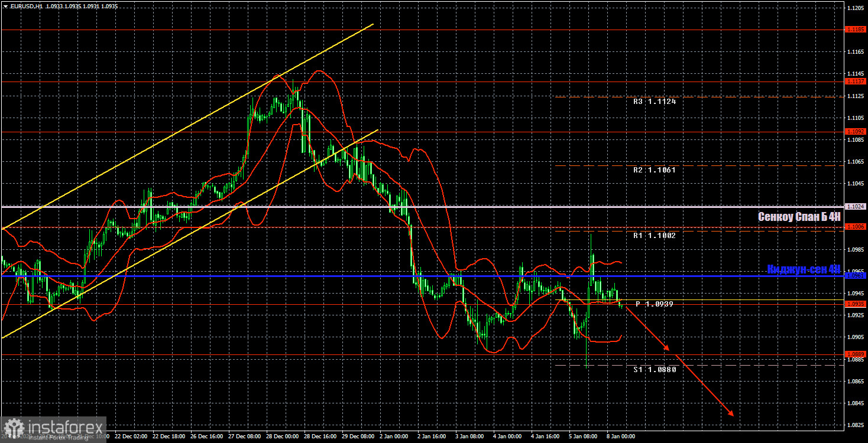Select the P 1.0939 pivot label
Viewport: 868px width, 443px height.
coord(655,304)
